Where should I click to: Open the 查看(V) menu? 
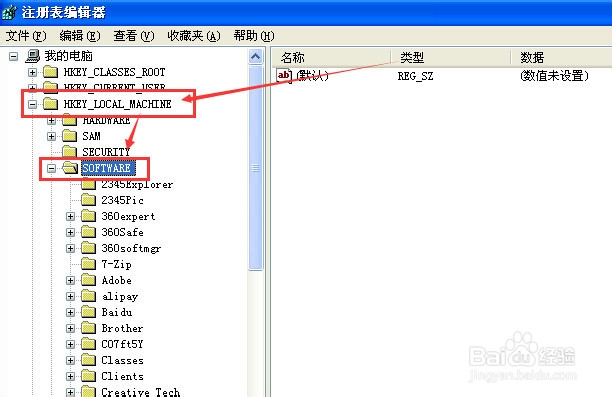(x=134, y=36)
